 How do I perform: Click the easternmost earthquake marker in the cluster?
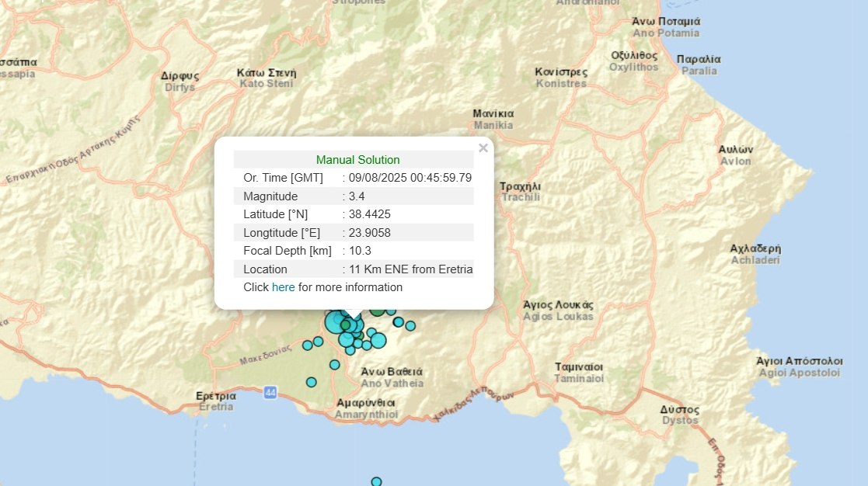[x=410, y=325]
